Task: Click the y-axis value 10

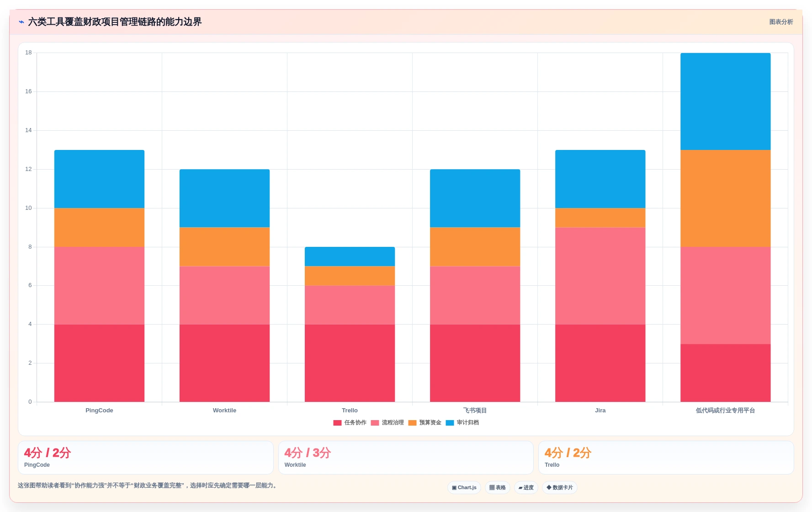Action: 28,208
